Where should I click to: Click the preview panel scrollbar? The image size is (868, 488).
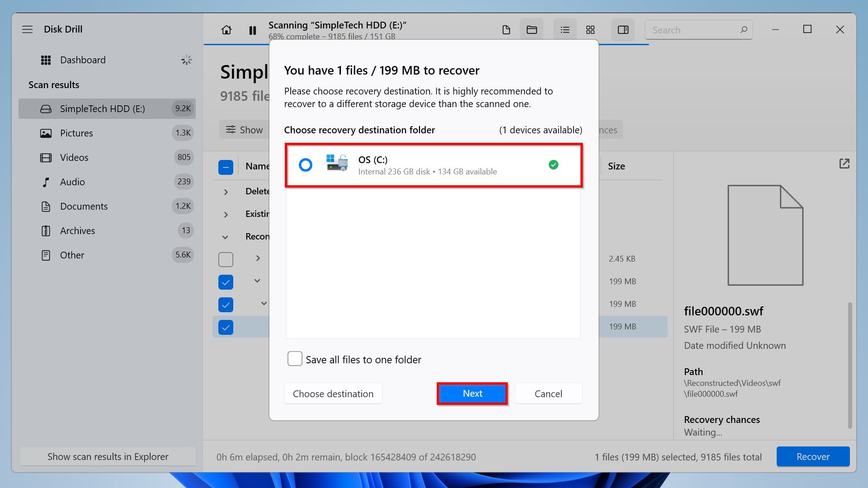pos(850,365)
